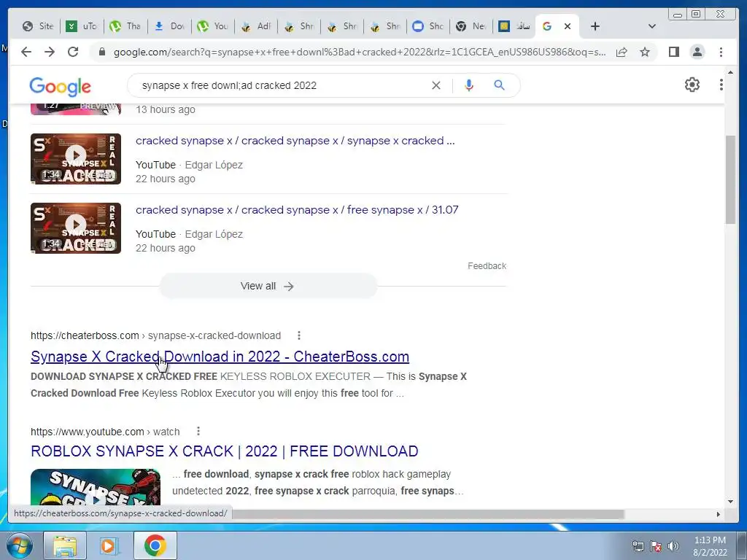Image resolution: width=747 pixels, height=560 pixels.
Task: Go forward to the next page
Action: 50,52
